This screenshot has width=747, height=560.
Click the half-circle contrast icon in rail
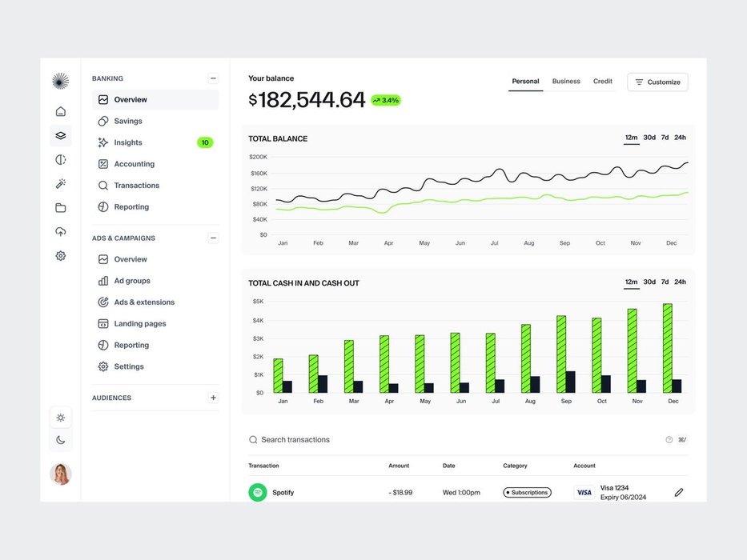[x=61, y=160]
